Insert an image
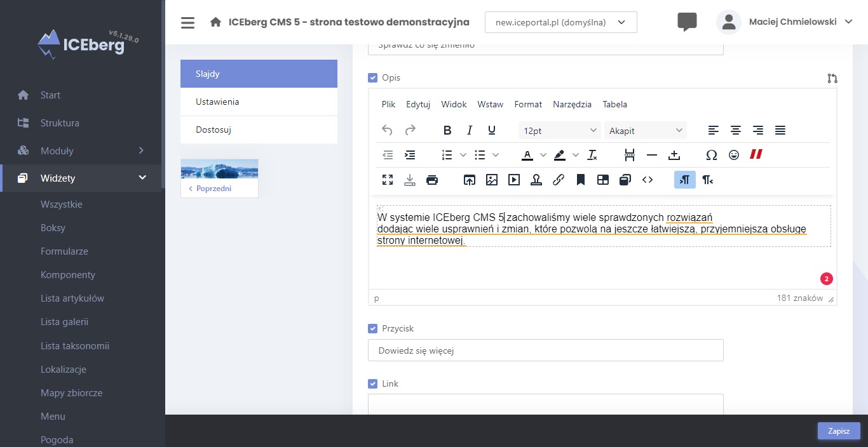The image size is (868, 447). [x=492, y=180]
